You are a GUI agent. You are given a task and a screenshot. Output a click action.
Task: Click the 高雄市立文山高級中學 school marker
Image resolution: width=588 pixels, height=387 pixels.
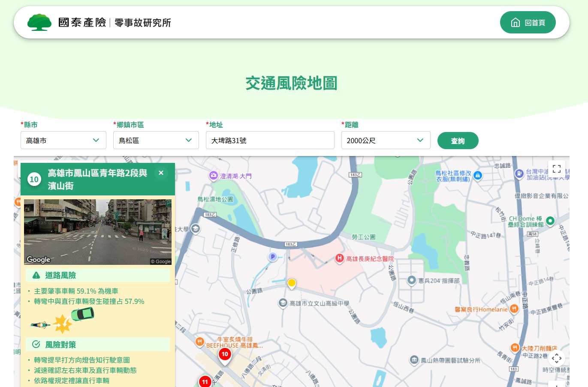(283, 303)
